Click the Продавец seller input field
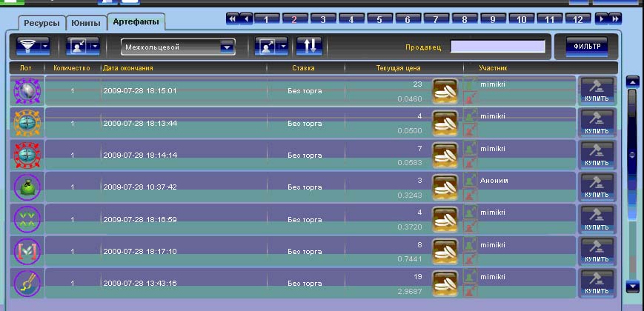 point(497,47)
